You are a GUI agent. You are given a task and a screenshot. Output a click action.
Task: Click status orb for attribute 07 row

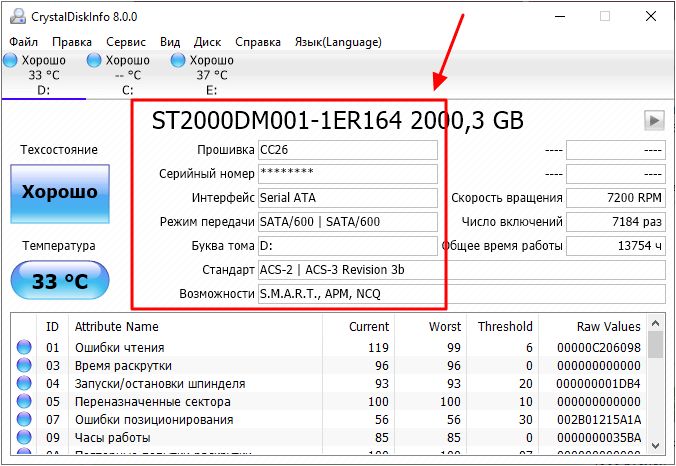[x=24, y=419]
